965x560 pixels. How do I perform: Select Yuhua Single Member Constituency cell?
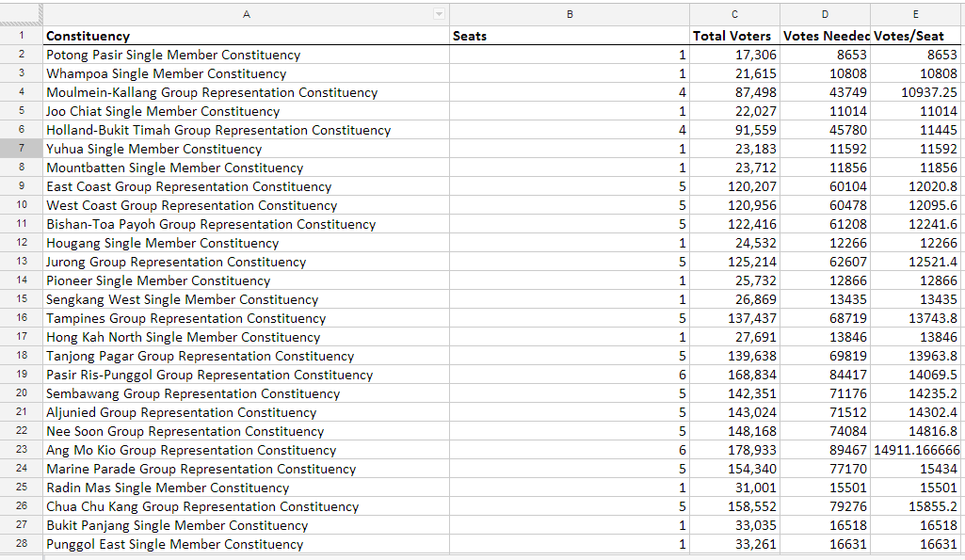click(246, 149)
